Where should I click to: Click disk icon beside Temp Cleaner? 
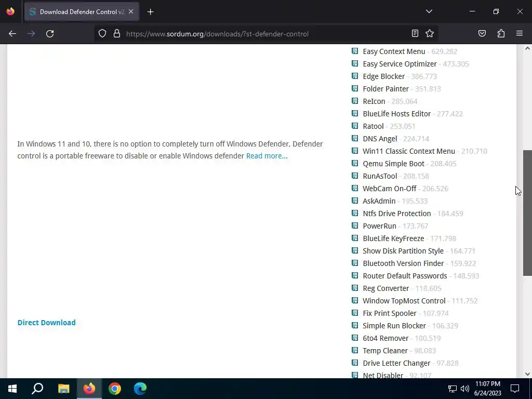click(355, 350)
